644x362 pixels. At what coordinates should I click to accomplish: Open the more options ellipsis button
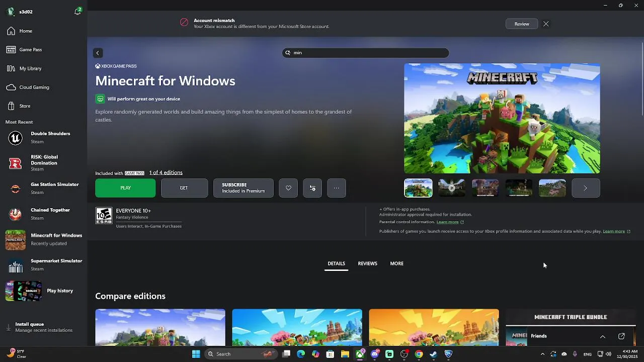pyautogui.click(x=337, y=188)
